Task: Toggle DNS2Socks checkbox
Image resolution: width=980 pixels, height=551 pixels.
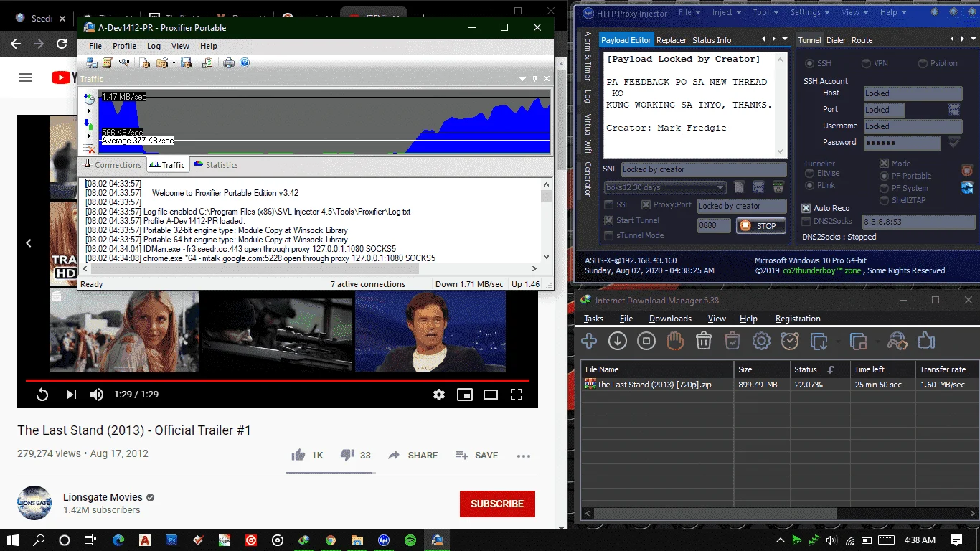Action: click(806, 222)
